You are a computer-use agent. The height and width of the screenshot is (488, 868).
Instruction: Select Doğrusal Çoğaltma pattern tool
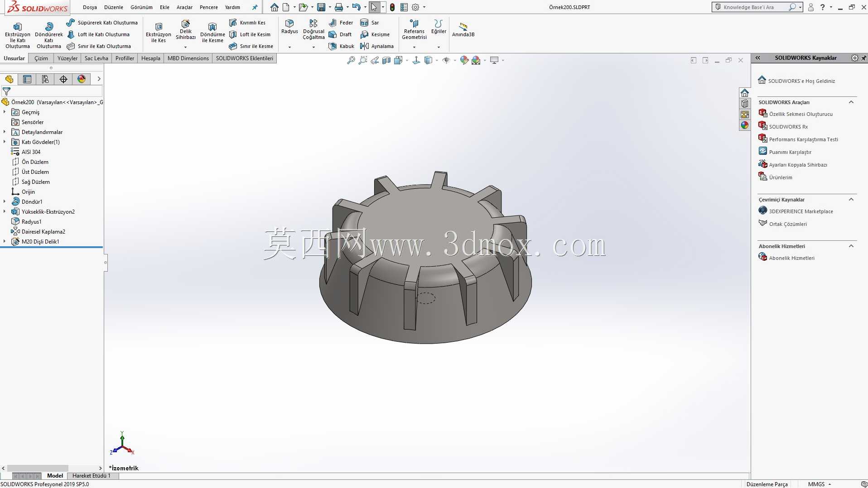[x=313, y=30]
